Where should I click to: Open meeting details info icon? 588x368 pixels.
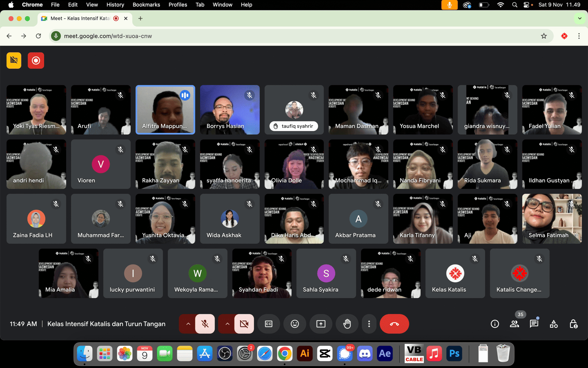pos(495,324)
